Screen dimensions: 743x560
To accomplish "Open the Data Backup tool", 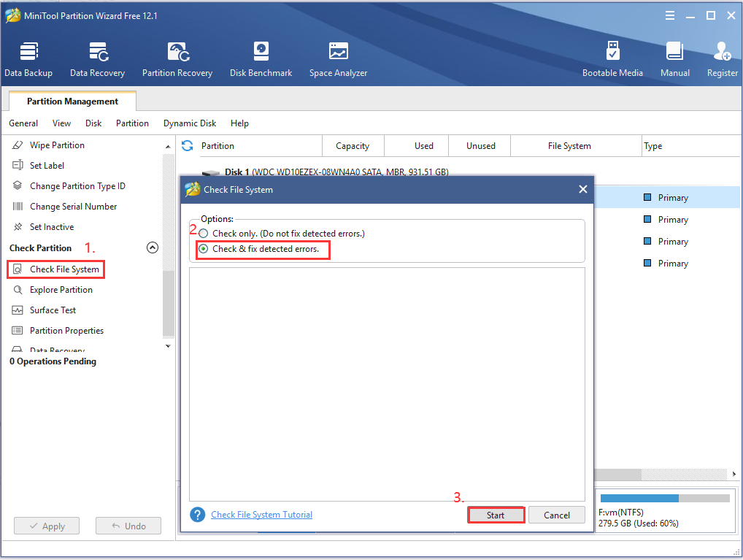I will tap(28, 59).
